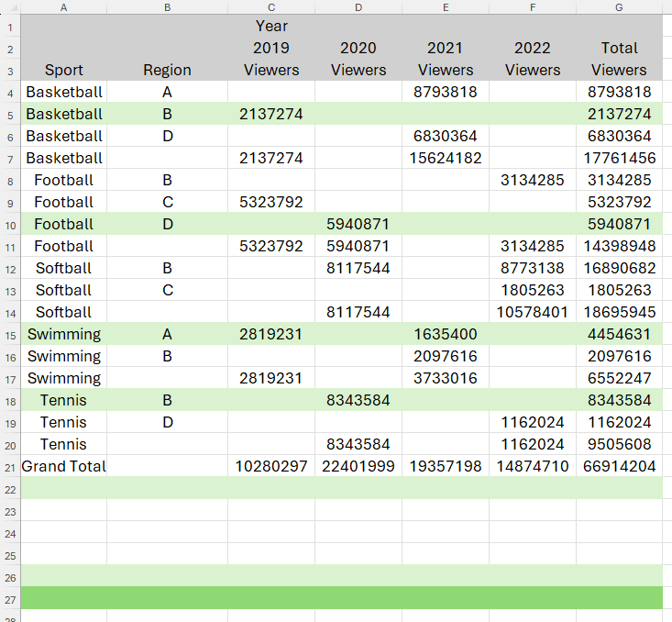Select the 'Grand Total' label cell
The image size is (672, 622).
click(x=63, y=466)
